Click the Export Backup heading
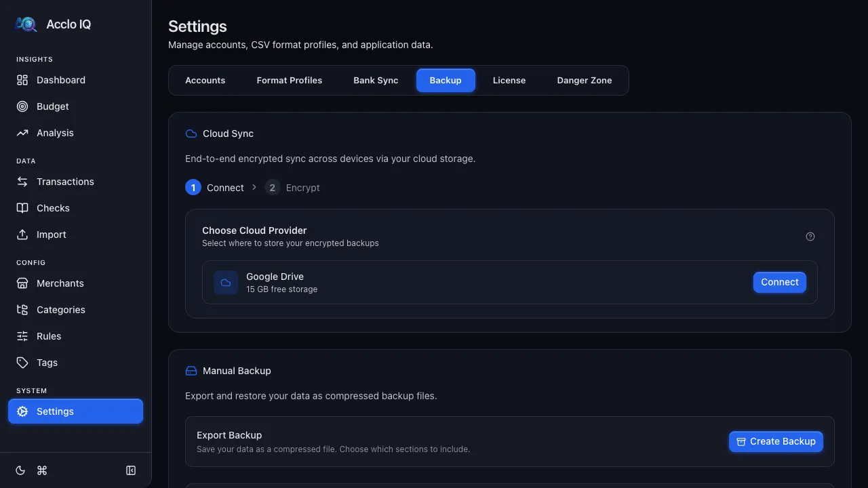This screenshot has height=488, width=868. point(229,435)
